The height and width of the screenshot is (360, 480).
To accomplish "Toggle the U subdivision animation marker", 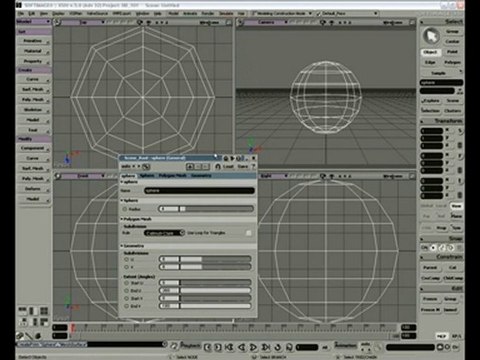I will [126, 259].
